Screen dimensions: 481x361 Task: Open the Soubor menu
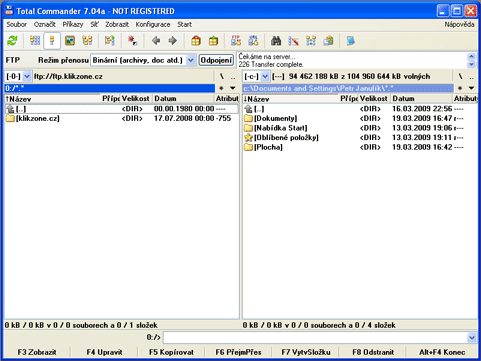pos(16,24)
